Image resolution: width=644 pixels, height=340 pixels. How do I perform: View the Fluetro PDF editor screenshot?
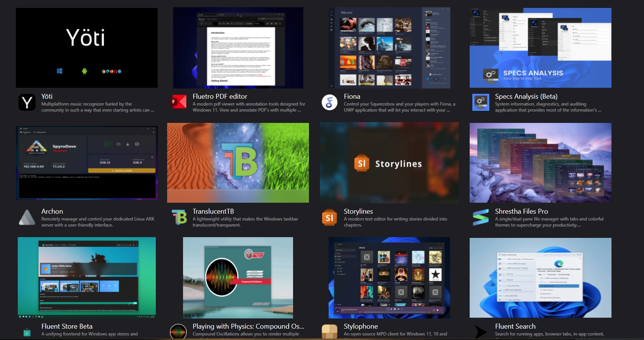point(238,48)
